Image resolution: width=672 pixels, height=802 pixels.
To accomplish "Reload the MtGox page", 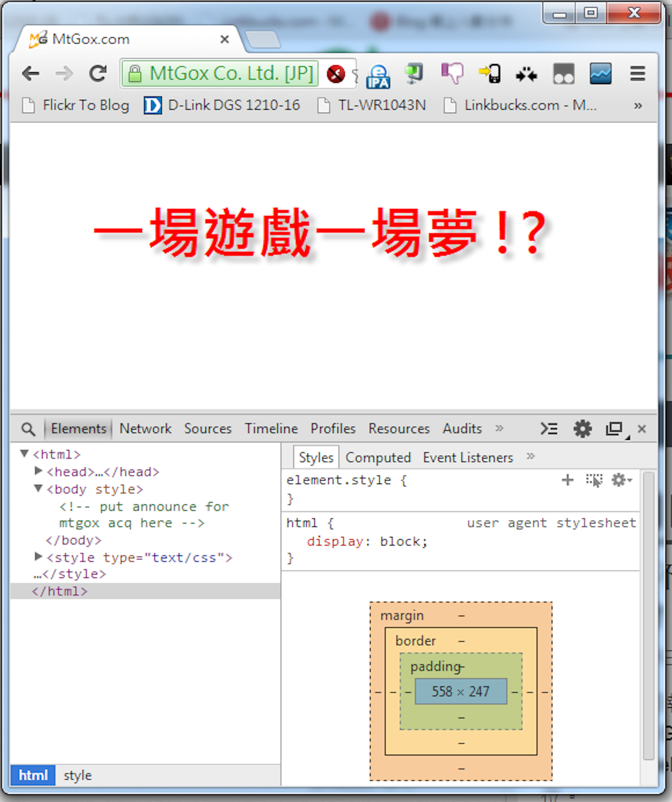I will tap(98, 73).
